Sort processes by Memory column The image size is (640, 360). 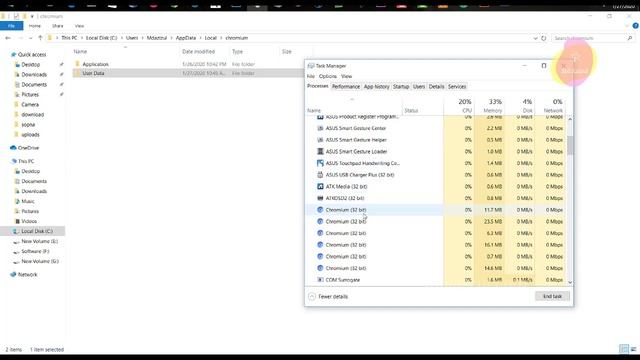click(489, 106)
